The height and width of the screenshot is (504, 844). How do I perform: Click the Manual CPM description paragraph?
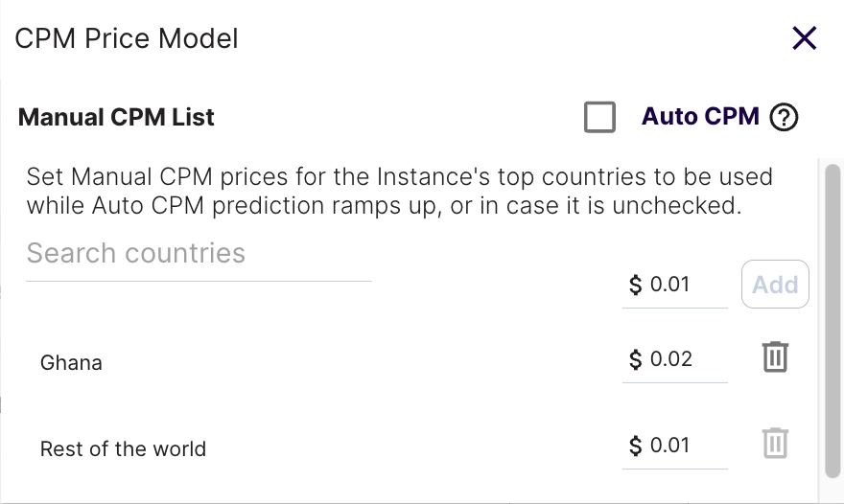tap(399, 191)
